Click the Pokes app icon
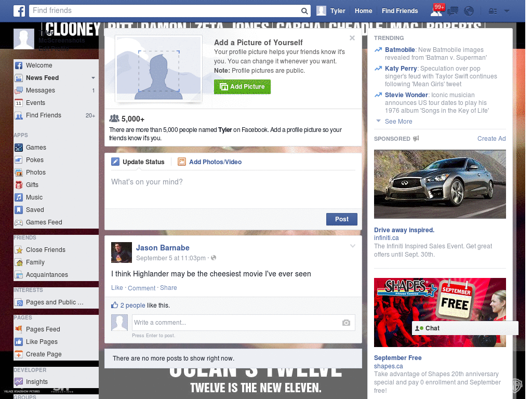Viewport: 532px width, 399px height. 19,160
